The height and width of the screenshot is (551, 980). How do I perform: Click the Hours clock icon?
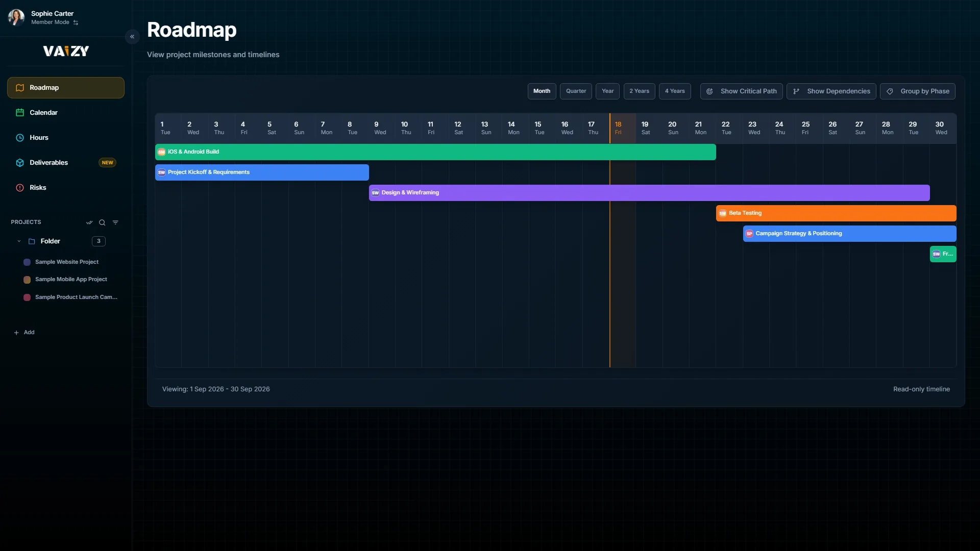pyautogui.click(x=20, y=138)
